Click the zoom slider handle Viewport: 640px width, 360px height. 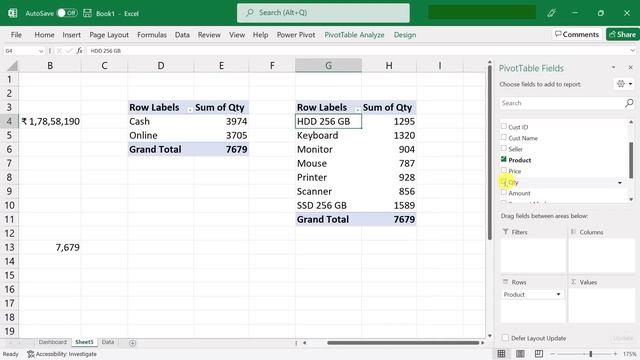coord(590,354)
